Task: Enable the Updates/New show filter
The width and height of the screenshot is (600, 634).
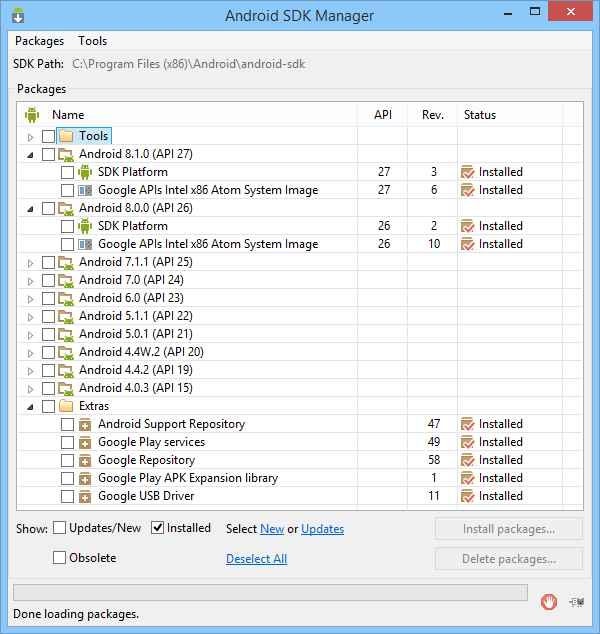Action: point(59,528)
